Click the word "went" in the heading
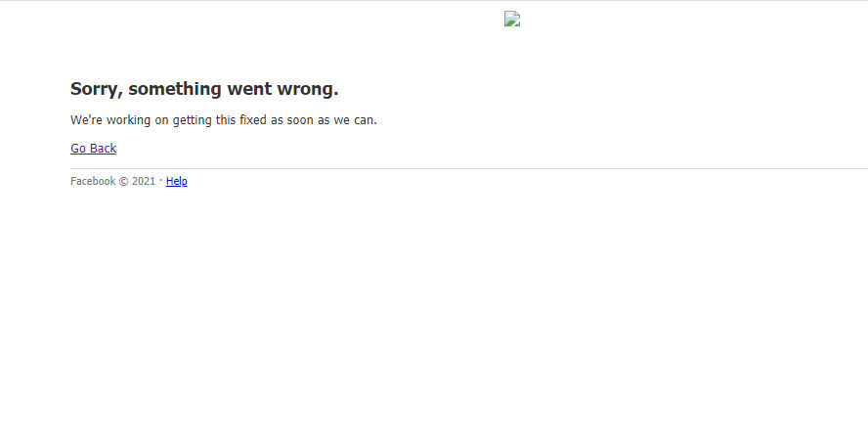 tap(249, 89)
